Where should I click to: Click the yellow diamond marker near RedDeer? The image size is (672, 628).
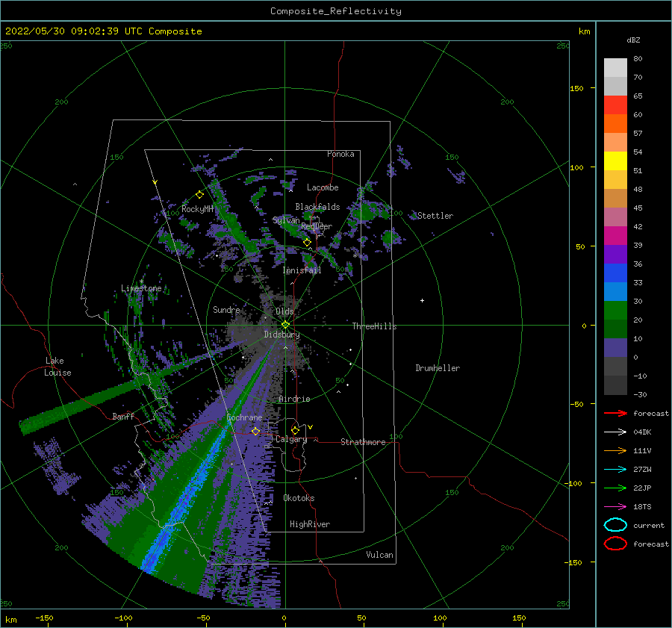click(x=307, y=243)
